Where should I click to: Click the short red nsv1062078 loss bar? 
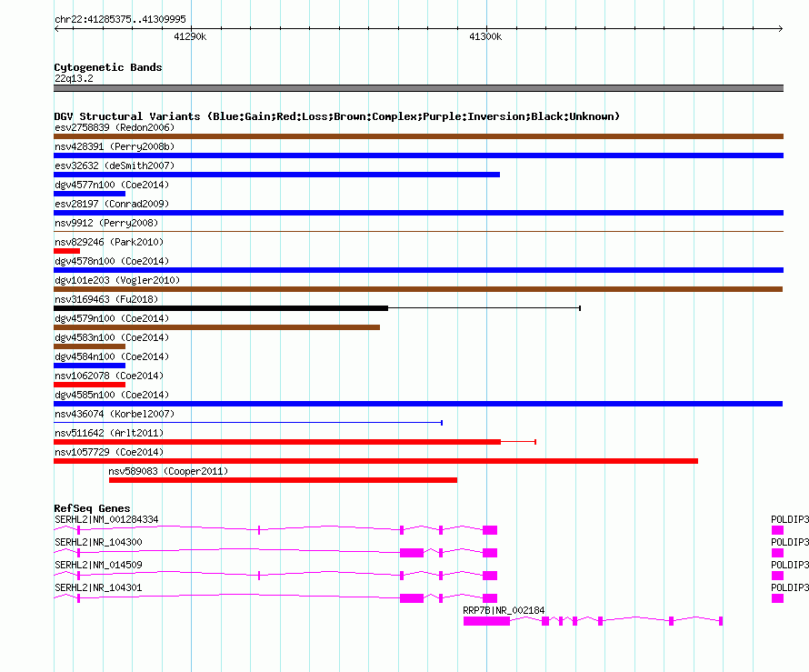coord(89,385)
